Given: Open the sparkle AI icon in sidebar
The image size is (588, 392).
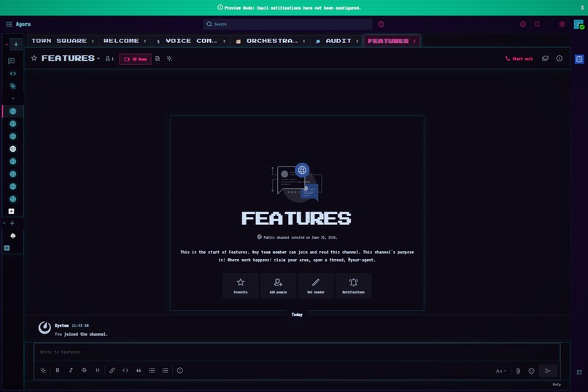Looking at the screenshot, I should 12,86.
